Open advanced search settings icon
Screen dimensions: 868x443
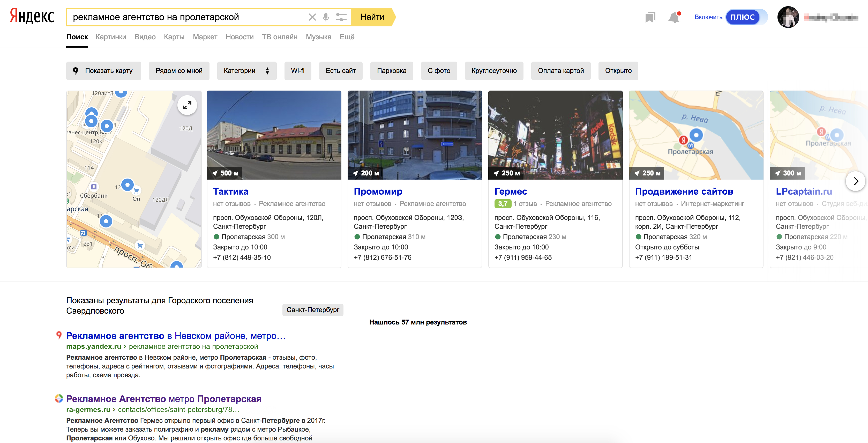341,17
